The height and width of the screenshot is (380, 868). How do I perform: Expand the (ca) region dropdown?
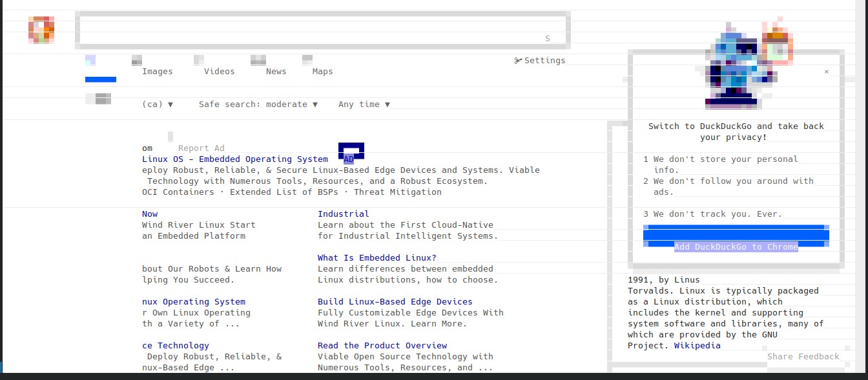pos(157,105)
